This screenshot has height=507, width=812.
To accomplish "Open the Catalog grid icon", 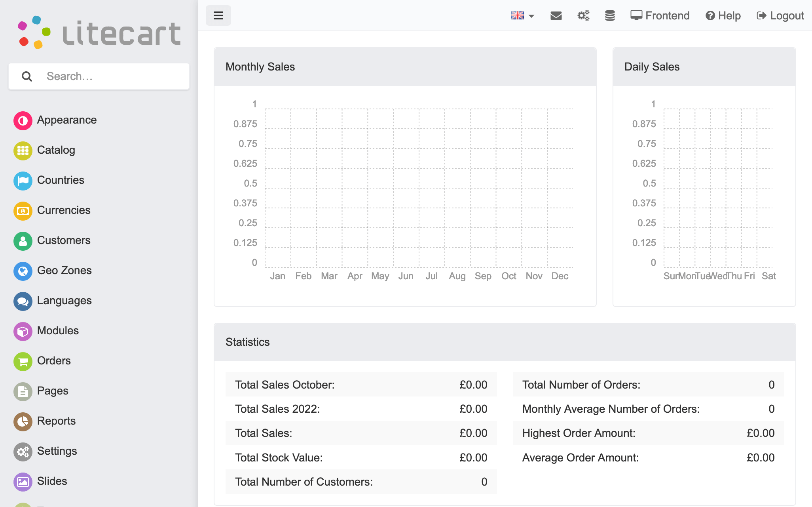I will [23, 151].
